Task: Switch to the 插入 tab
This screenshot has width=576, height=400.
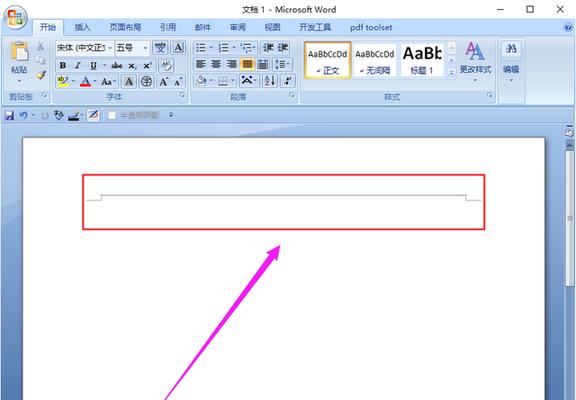Action: [x=83, y=28]
